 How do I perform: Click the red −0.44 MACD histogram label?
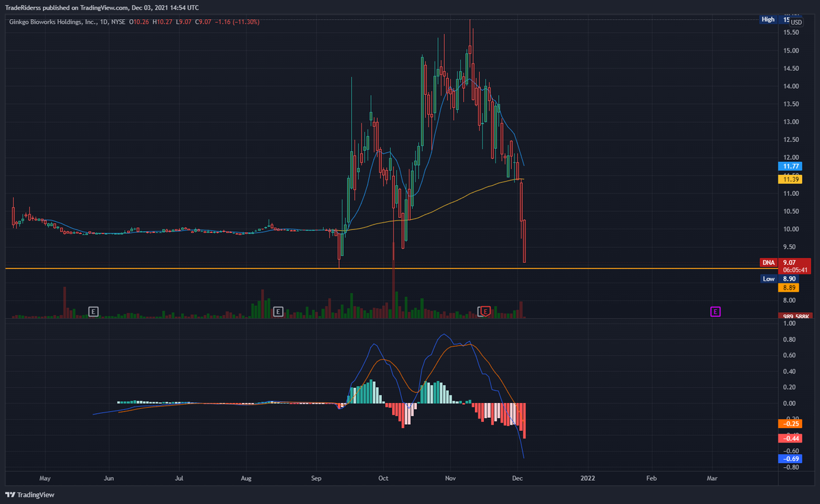(x=791, y=438)
